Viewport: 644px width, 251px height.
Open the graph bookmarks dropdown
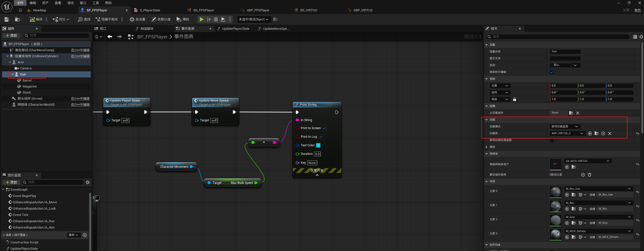click(98, 37)
